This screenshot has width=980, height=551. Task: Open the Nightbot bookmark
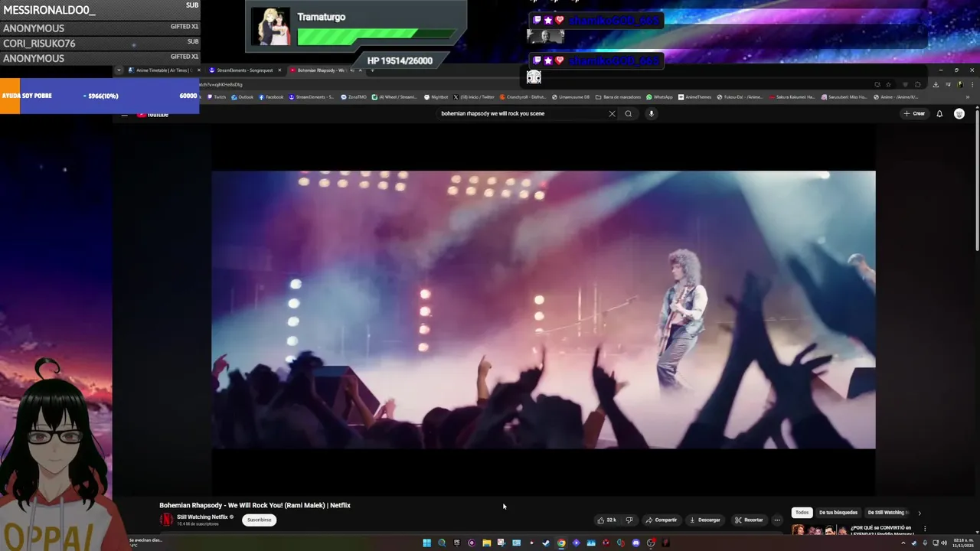(x=436, y=97)
